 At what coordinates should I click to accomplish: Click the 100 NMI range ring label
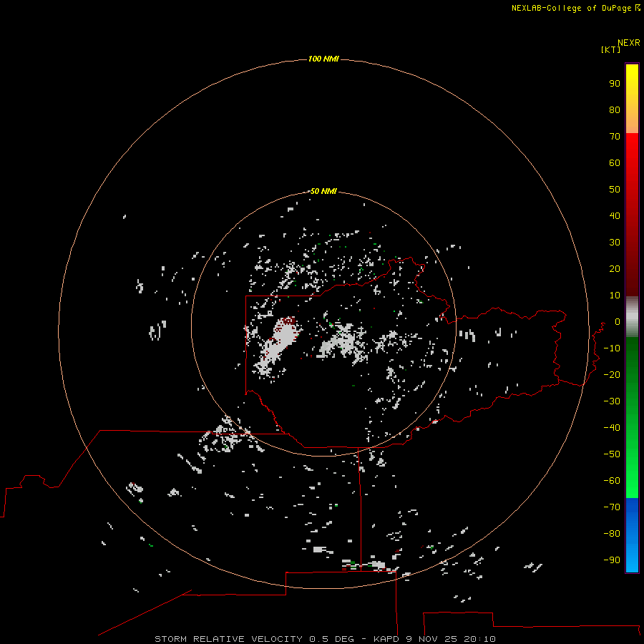[323, 59]
